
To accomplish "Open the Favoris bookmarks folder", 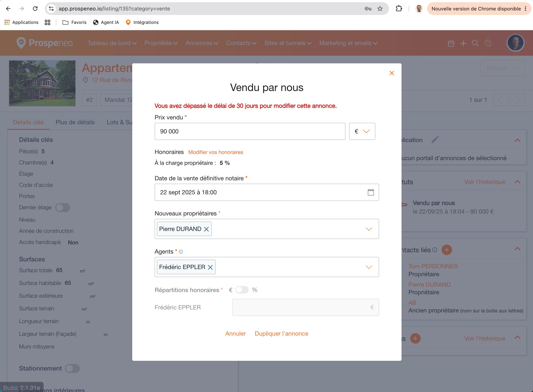I will coord(74,22).
